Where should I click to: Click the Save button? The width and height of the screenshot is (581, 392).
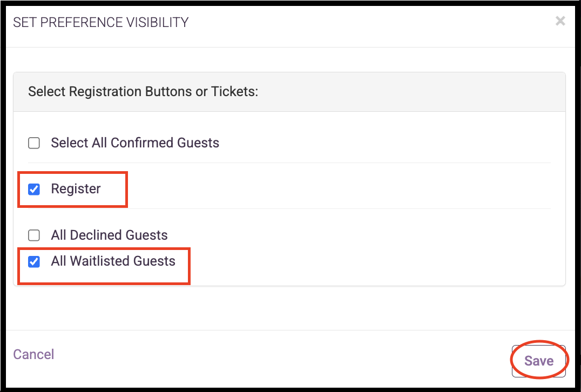pyautogui.click(x=538, y=361)
